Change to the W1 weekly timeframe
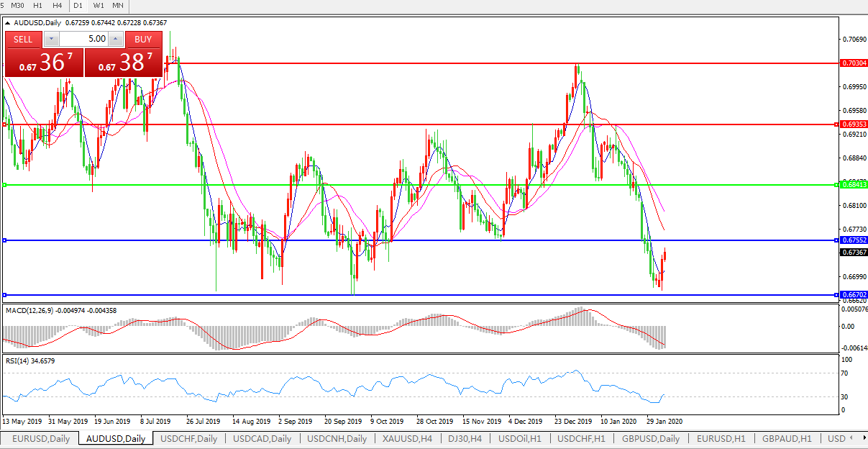Image resolution: width=868 pixels, height=449 pixels. [x=98, y=5]
